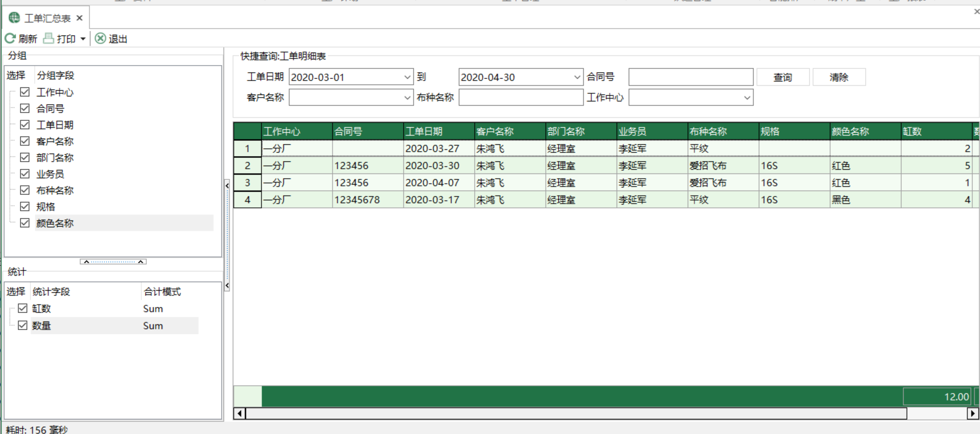
Task: Select row number 3 header
Action: pyautogui.click(x=247, y=183)
